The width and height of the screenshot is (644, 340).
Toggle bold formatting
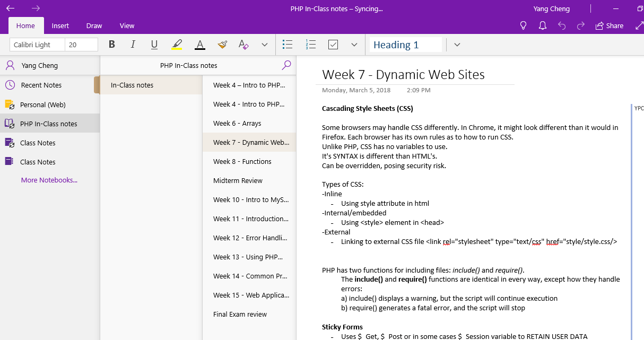111,45
